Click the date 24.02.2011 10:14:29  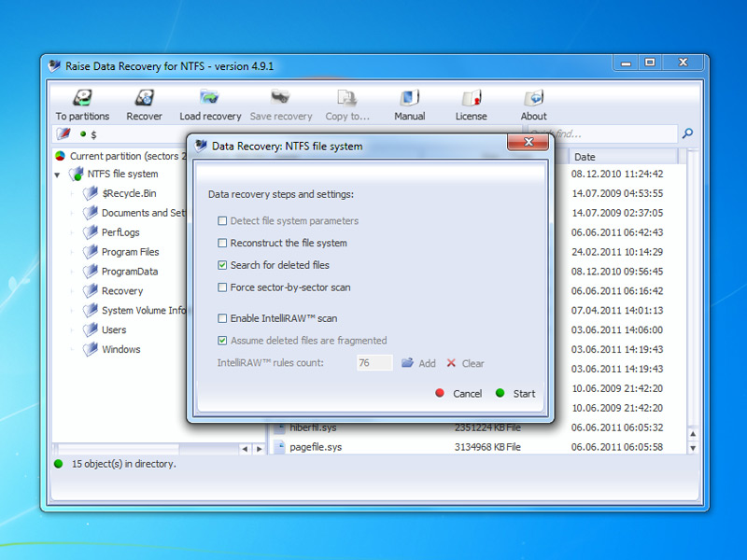617,252
